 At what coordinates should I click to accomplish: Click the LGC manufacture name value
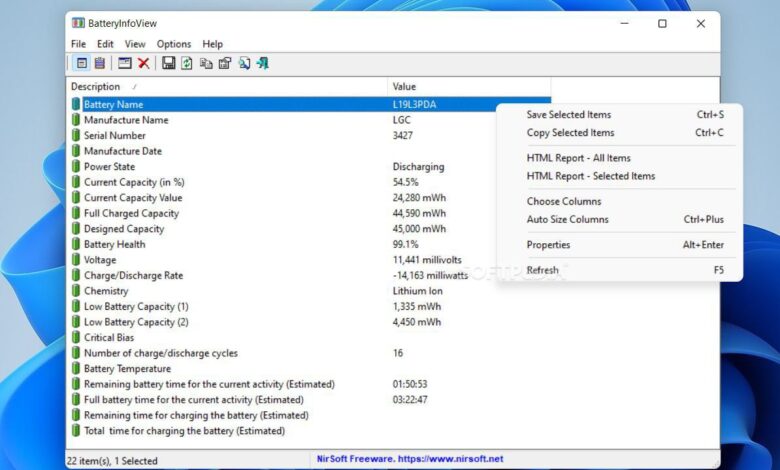(401, 120)
